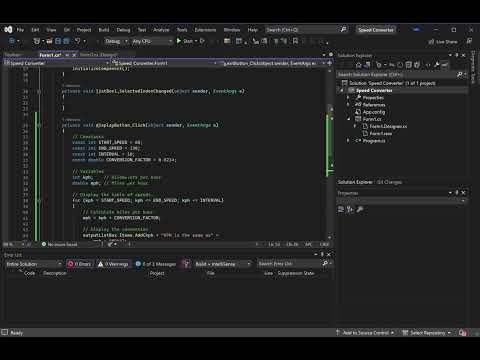Screen dimensions: 480x360
Task: Click the Ready status bar text
Action: 16,333
